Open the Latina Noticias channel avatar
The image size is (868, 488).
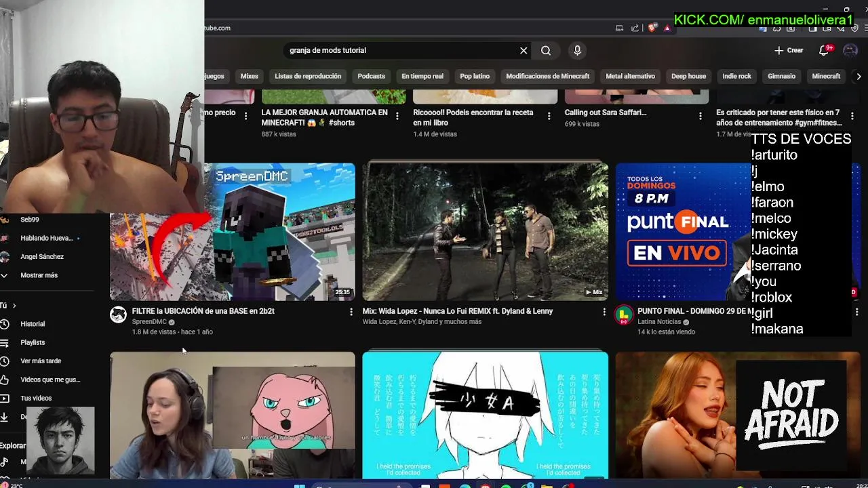pyautogui.click(x=624, y=314)
